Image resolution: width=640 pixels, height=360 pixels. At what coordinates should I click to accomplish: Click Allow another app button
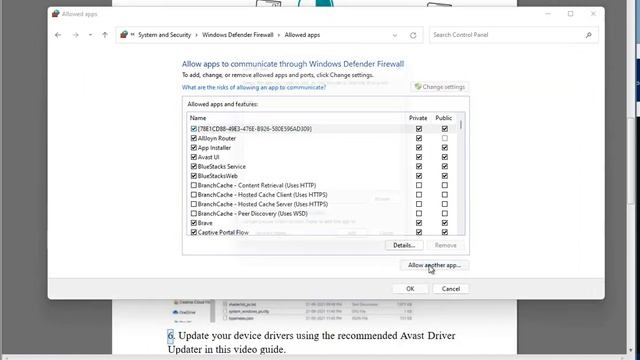click(434, 265)
